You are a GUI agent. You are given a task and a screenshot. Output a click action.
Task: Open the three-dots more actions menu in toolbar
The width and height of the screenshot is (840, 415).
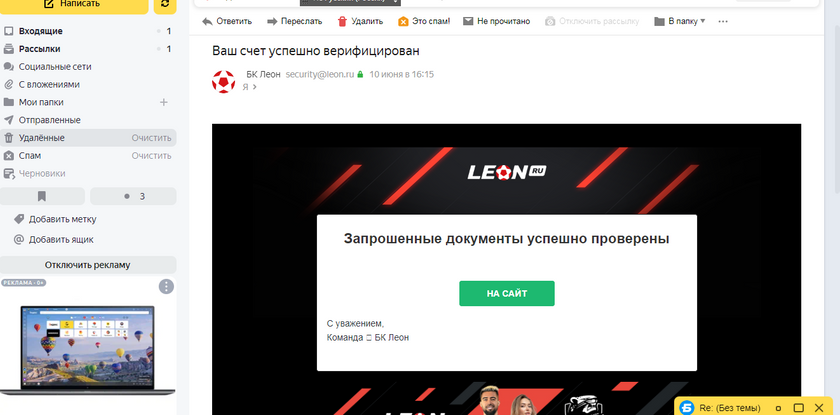(x=723, y=21)
